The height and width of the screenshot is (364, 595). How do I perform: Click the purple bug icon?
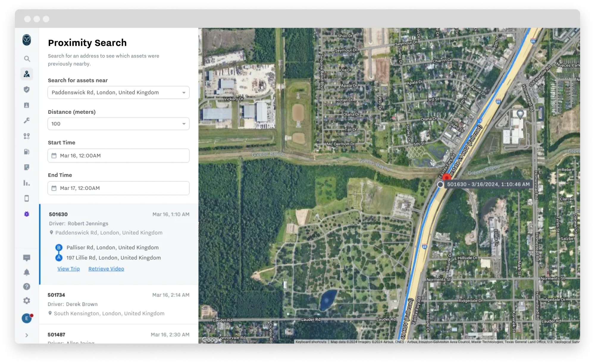click(27, 214)
